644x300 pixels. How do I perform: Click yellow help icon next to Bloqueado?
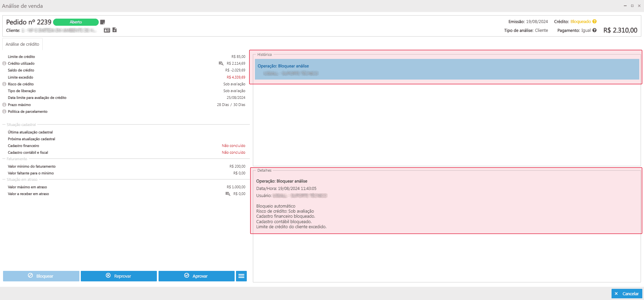tap(594, 22)
